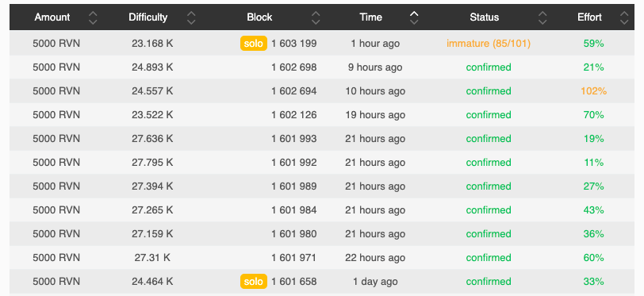Viewport: 644px width, 296px height.
Task: Select confirmed status of block 1 601 658
Action: point(489,282)
